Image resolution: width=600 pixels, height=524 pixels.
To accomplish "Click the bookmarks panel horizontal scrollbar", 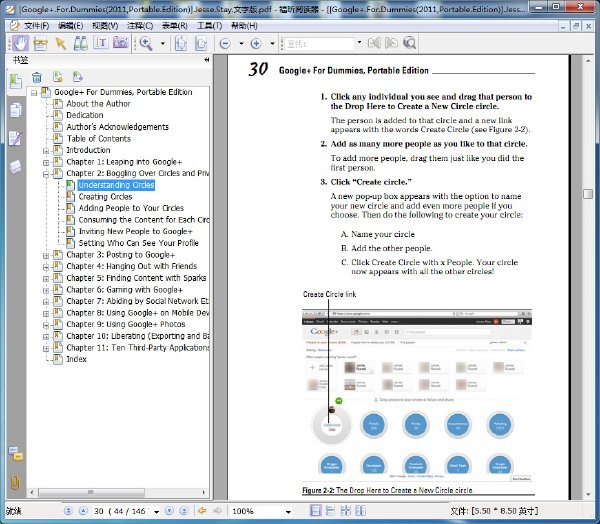I will (91, 492).
